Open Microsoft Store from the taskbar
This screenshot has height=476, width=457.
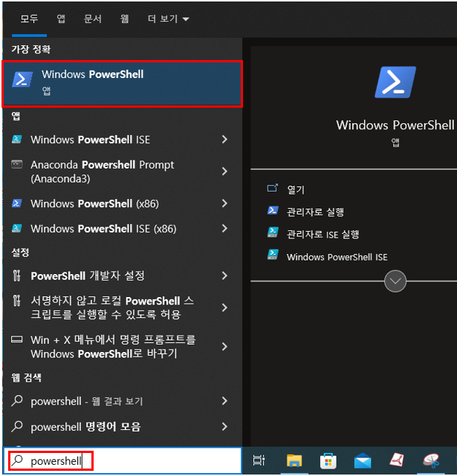328,460
